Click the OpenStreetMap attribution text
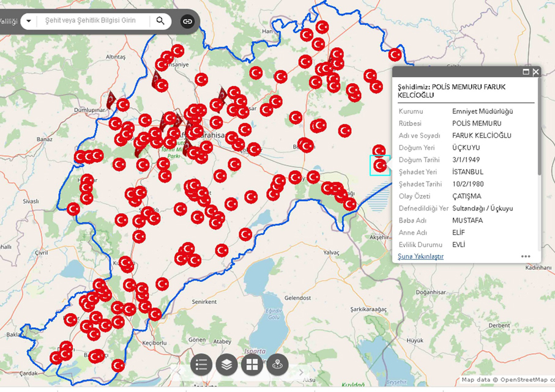 point(507,380)
